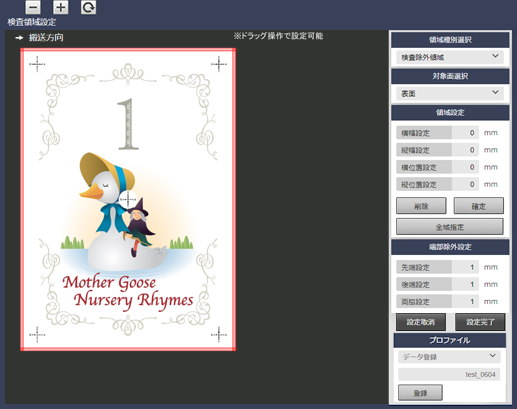517x409 pixels.
Task: Click the 横幅設定 value field
Action: point(465,133)
